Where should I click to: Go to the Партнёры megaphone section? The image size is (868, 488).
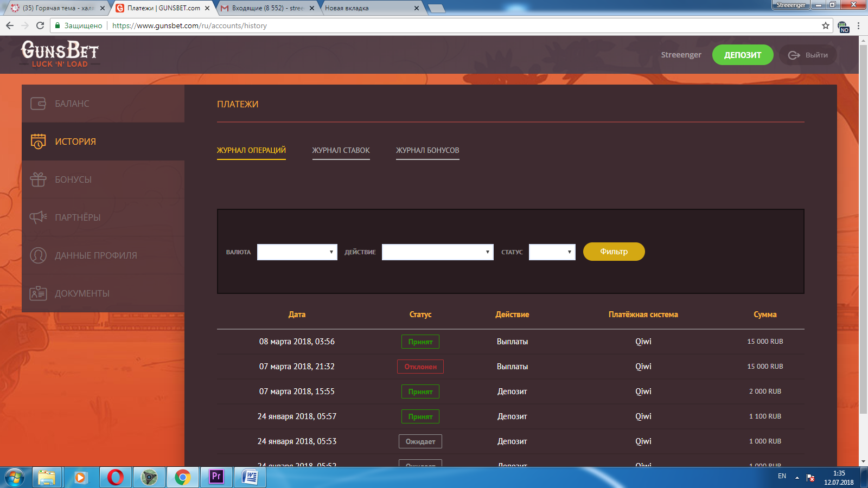point(103,217)
